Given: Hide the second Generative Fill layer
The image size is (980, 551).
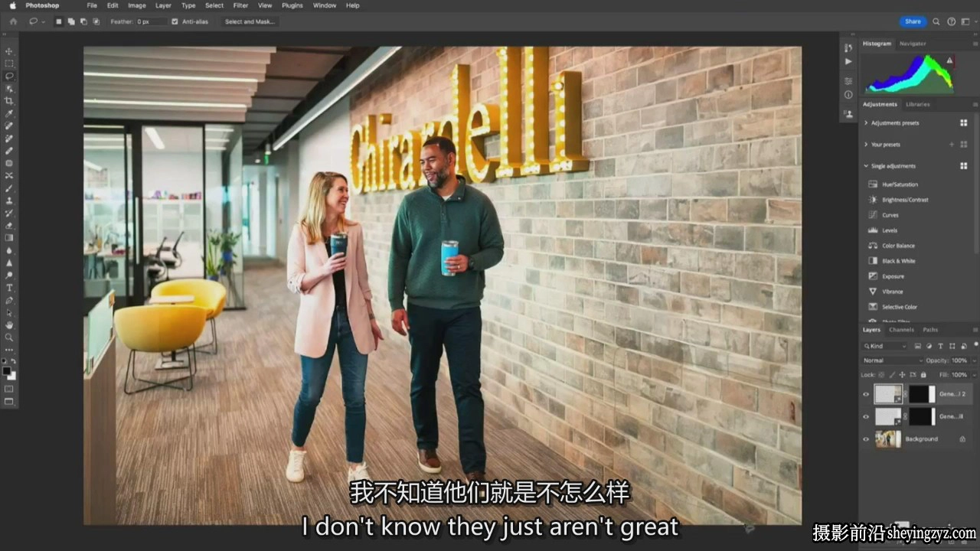Looking at the screenshot, I should pyautogui.click(x=866, y=416).
